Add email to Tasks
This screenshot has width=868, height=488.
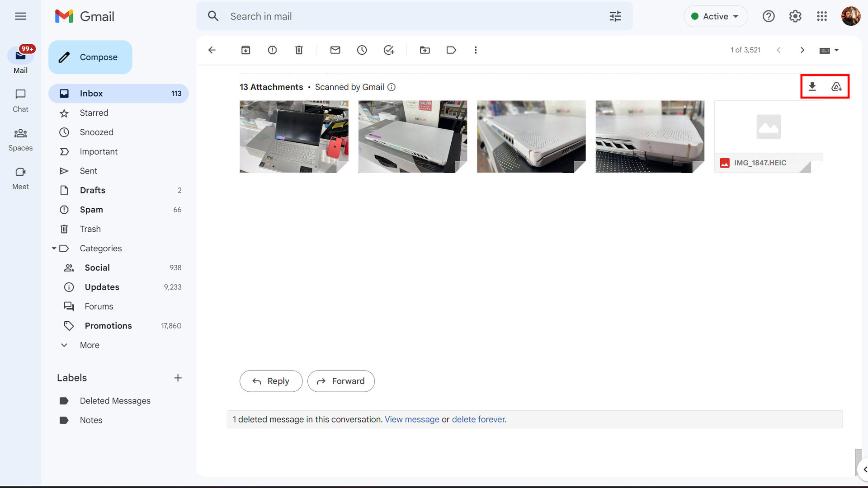[x=389, y=50]
